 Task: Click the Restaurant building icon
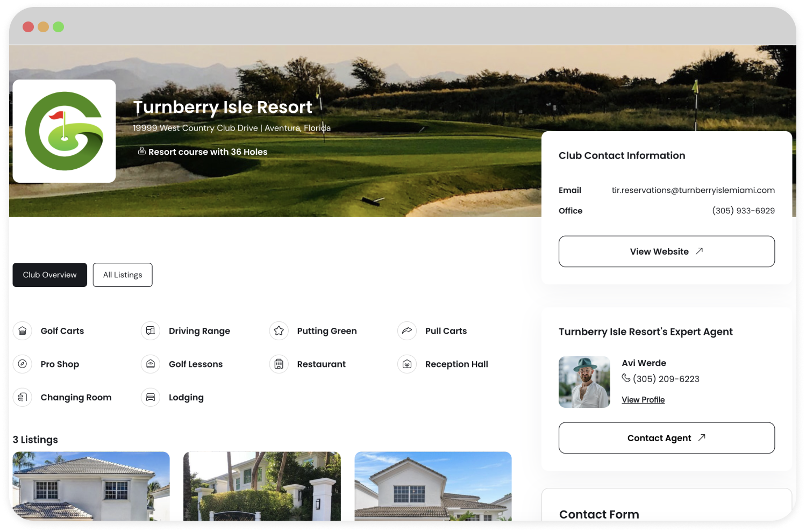tap(279, 364)
